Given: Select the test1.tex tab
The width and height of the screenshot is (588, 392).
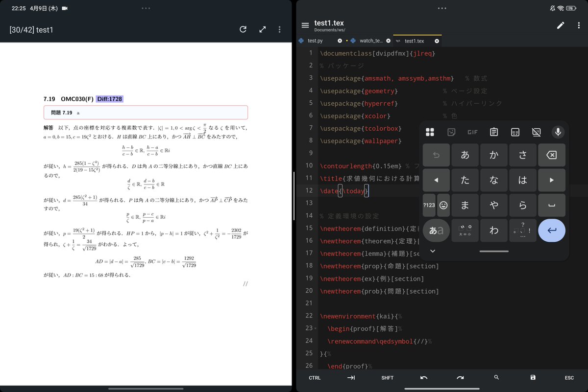Looking at the screenshot, I should (x=414, y=41).
